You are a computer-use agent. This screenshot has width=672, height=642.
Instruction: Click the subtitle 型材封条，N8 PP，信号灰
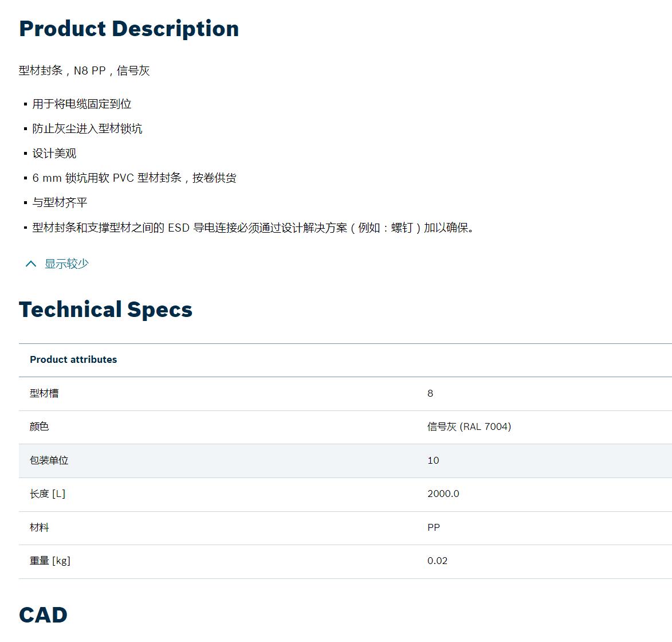84,71
